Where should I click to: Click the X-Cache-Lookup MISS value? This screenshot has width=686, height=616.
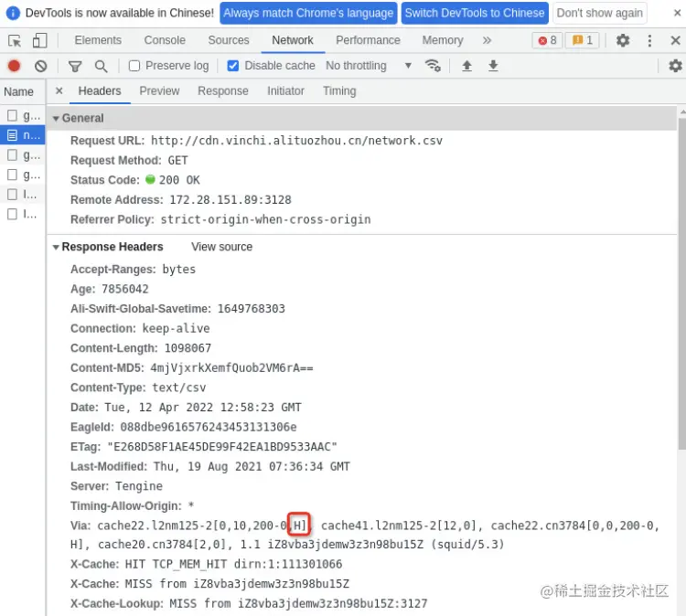tap(298, 604)
